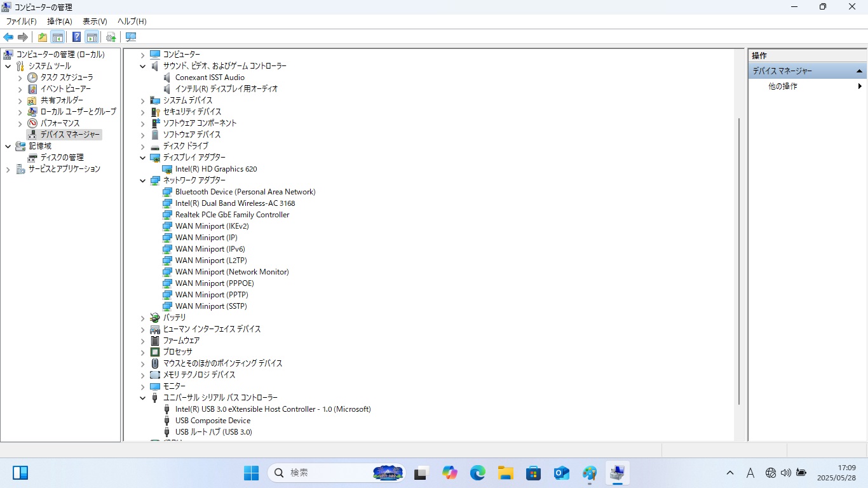
Task: Click マウスとそのほかのポインティング デバイス mouse icon
Action: (155, 363)
